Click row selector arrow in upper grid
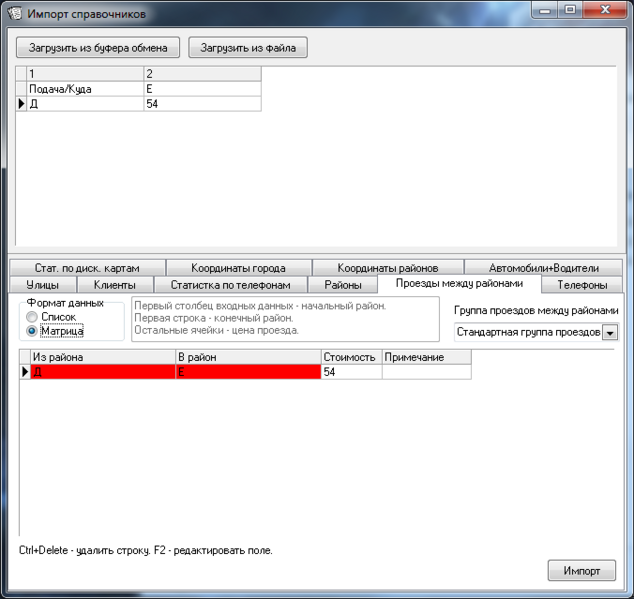 click(21, 104)
